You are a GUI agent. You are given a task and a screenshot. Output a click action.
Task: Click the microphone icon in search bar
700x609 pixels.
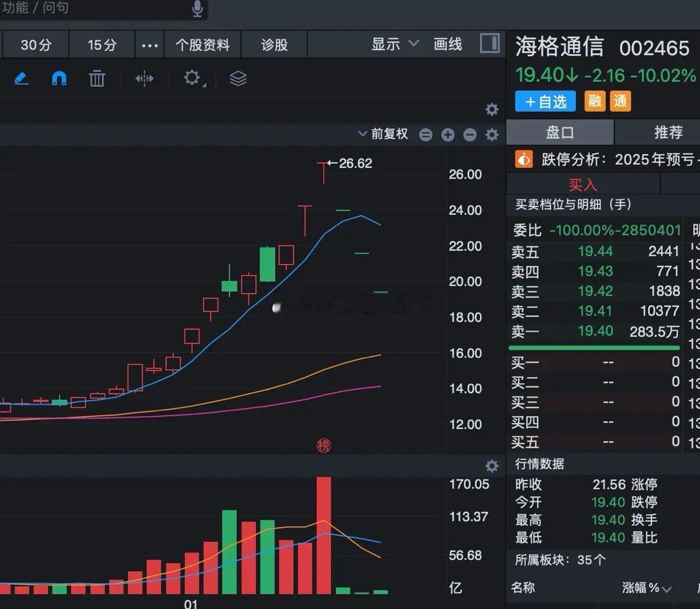click(x=197, y=8)
